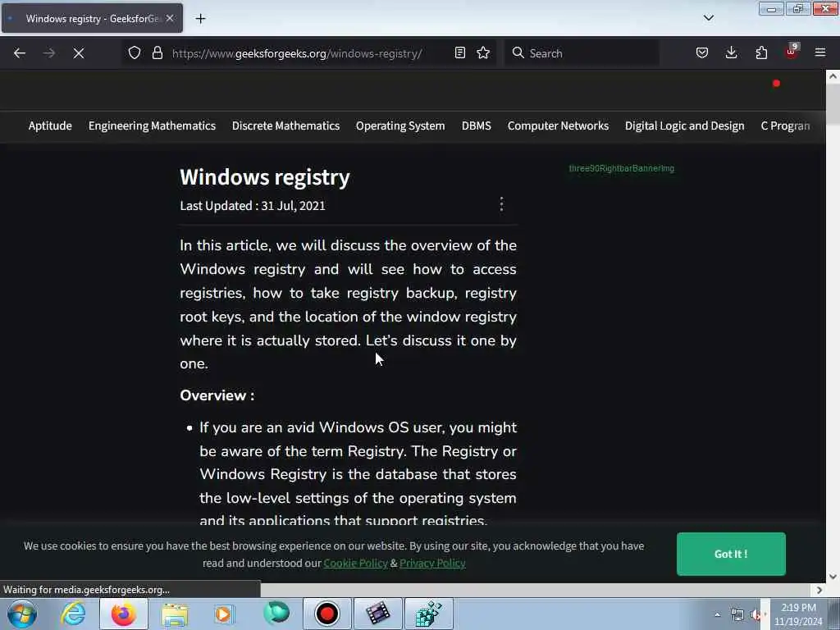Screen dimensions: 840x630
Task: Open downloads panel icon
Action: click(x=731, y=53)
